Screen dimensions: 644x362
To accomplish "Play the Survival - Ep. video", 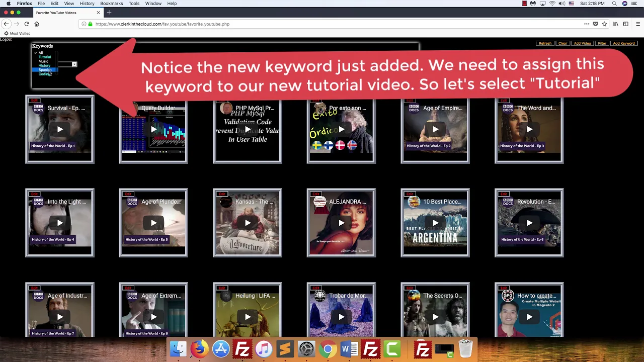I will point(60,129).
